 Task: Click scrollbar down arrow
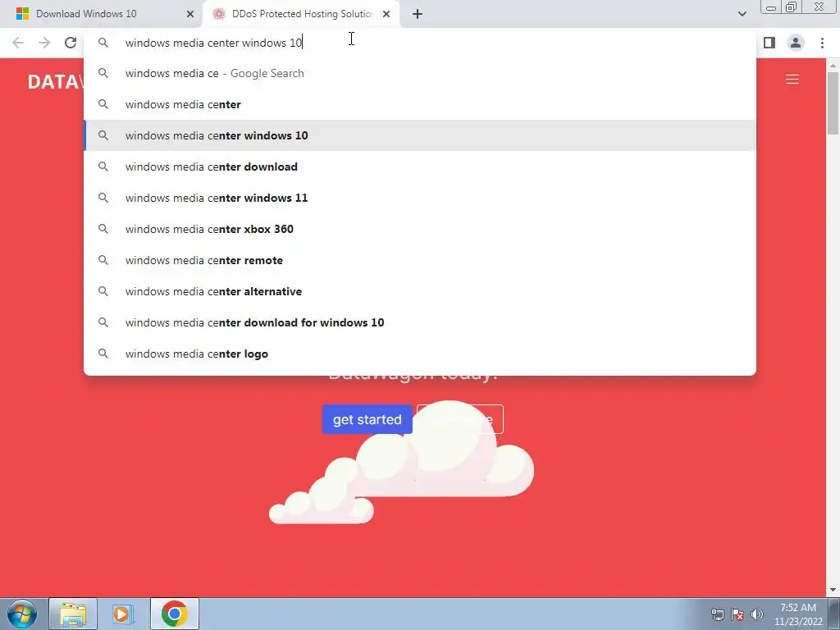833,590
